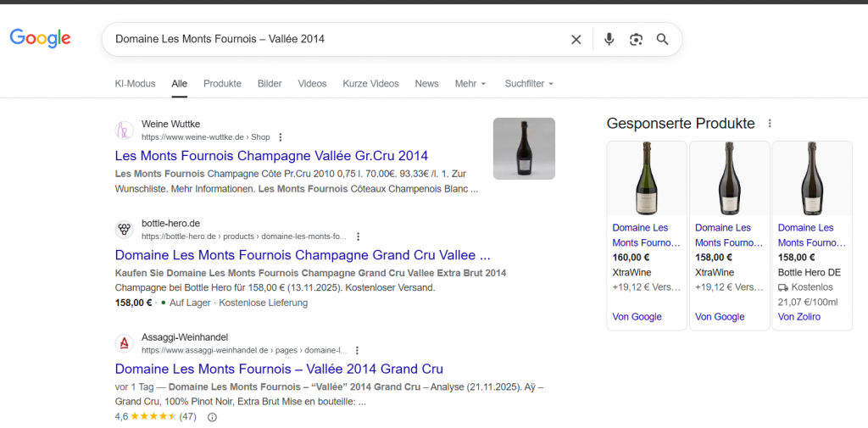Viewport: 868px width, 428px height.
Task: Expand the Mehr dropdown
Action: (x=470, y=84)
